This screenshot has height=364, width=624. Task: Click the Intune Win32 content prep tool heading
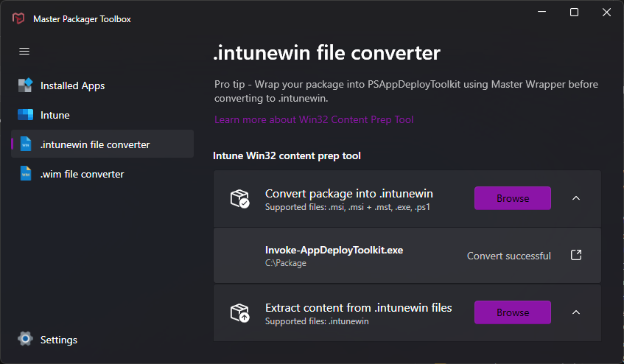287,155
